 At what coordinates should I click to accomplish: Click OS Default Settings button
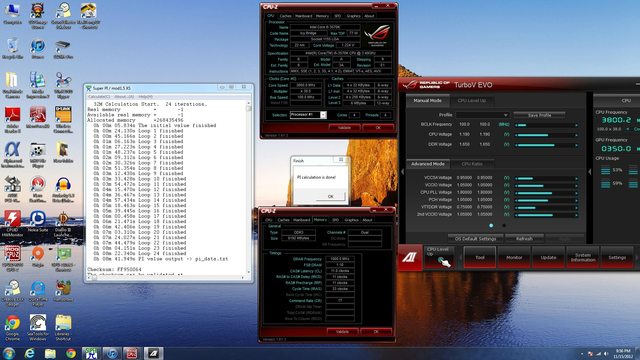475,238
